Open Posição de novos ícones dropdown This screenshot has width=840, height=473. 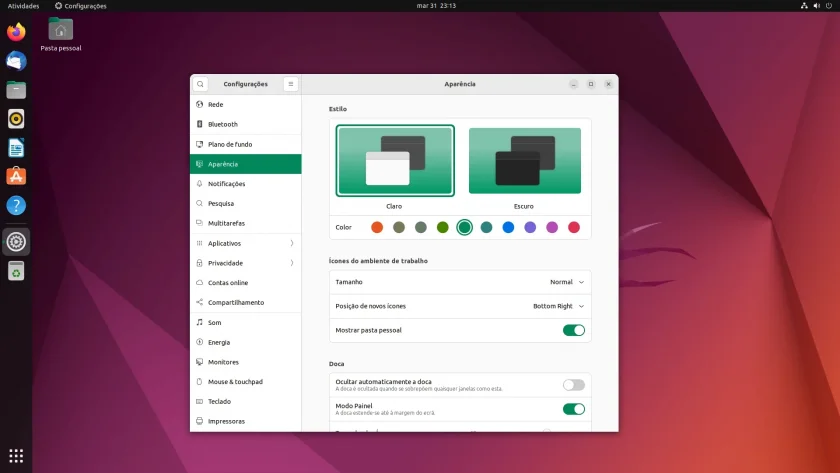click(558, 306)
